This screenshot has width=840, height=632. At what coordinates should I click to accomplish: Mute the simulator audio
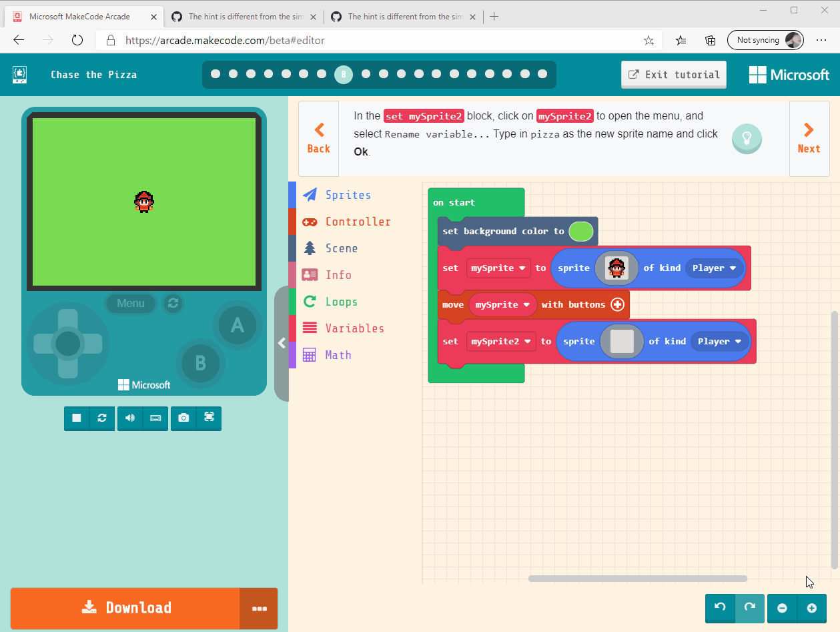(x=130, y=418)
